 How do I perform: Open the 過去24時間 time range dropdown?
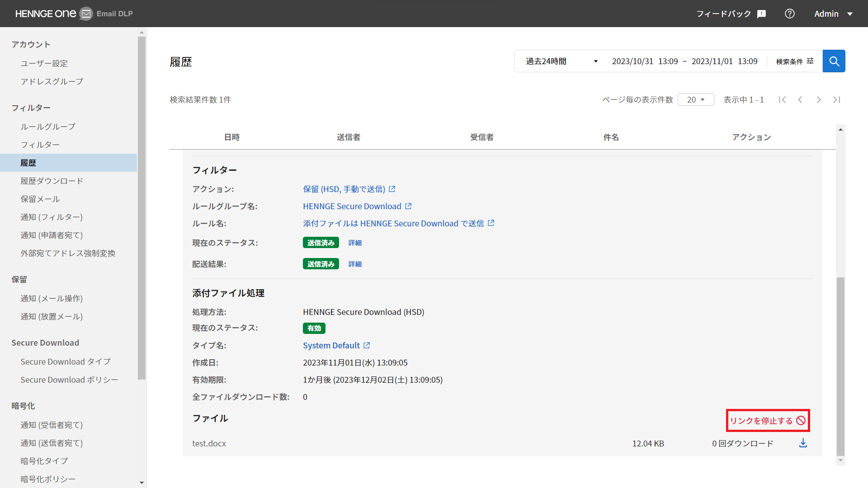[x=561, y=61]
